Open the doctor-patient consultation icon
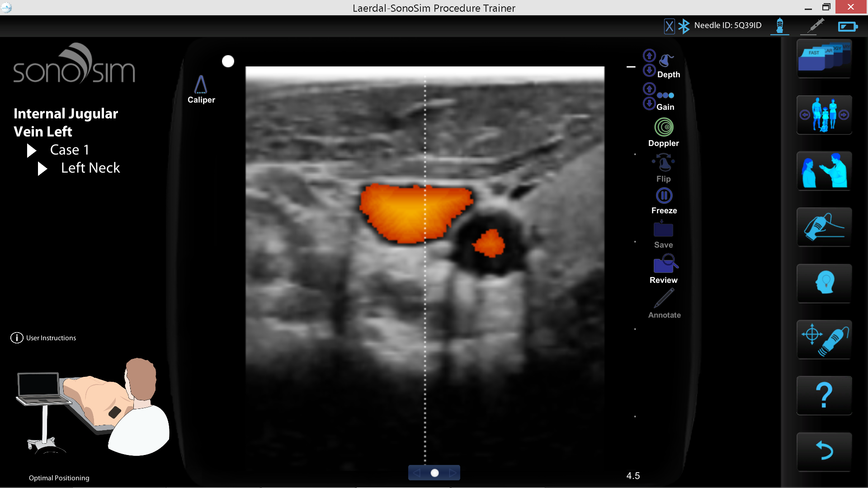Screen dimensions: 868x488 click(x=824, y=171)
